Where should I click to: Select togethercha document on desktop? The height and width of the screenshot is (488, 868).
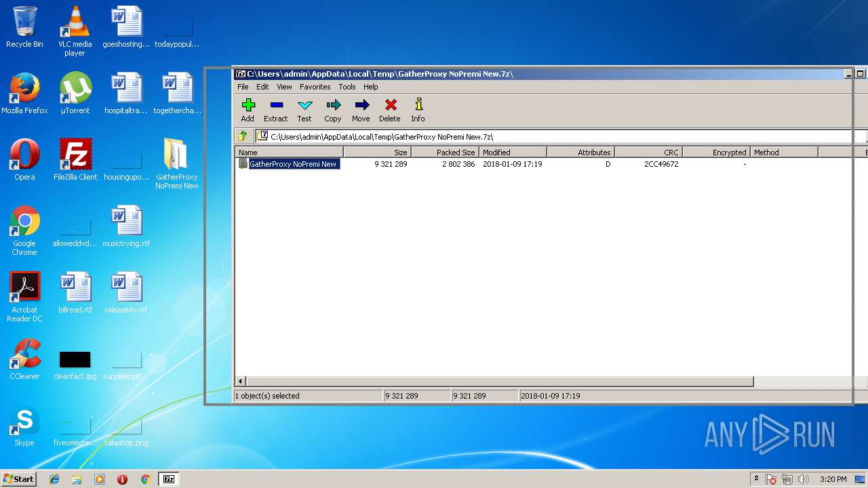tap(177, 94)
